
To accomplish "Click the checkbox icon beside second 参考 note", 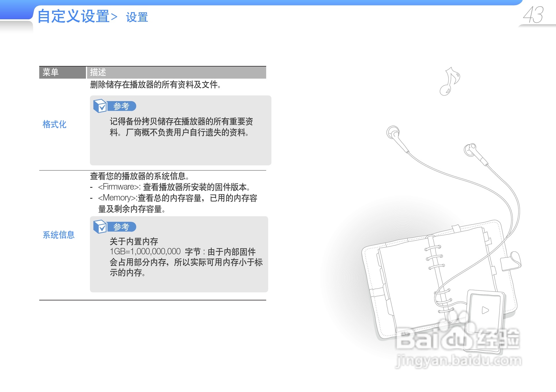I will point(100,226).
